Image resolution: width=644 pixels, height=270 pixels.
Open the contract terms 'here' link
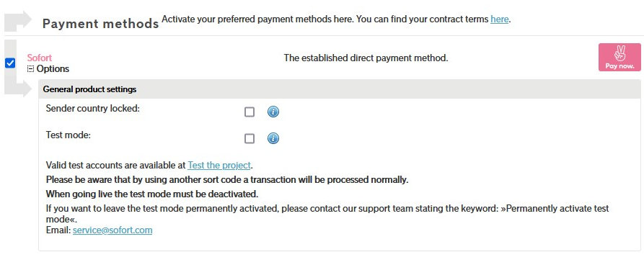click(x=500, y=19)
